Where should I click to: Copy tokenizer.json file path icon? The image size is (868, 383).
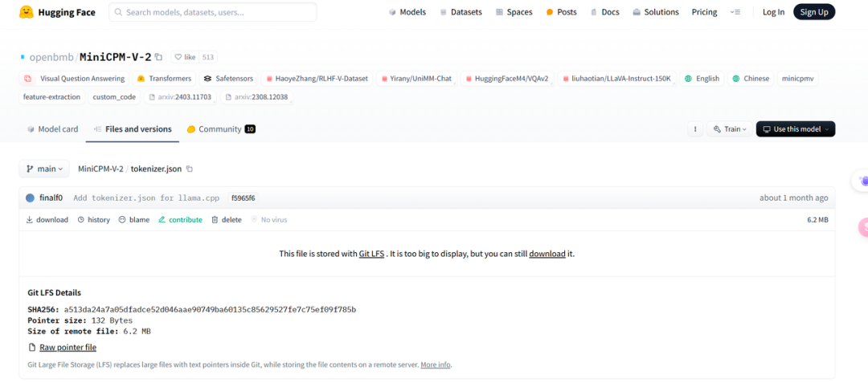click(190, 169)
